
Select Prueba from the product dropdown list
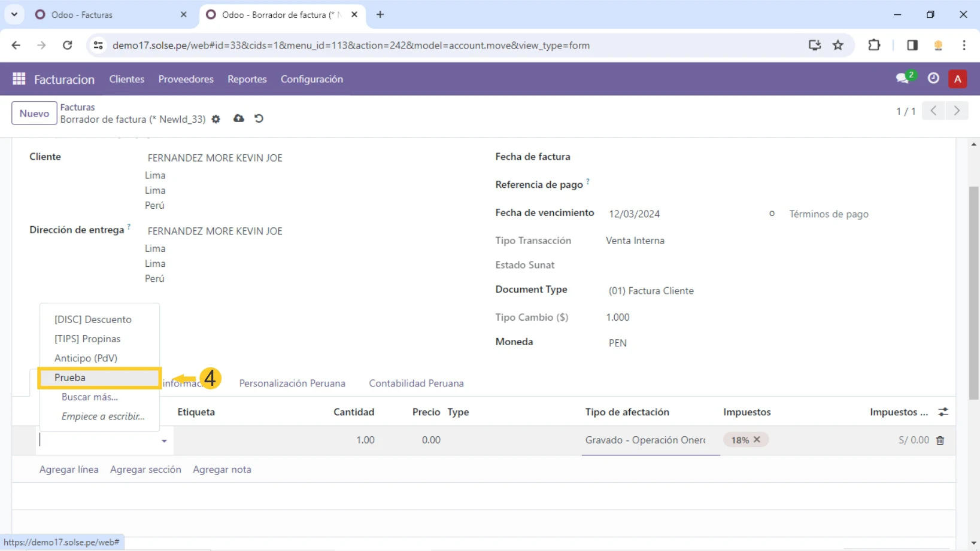pos(70,378)
